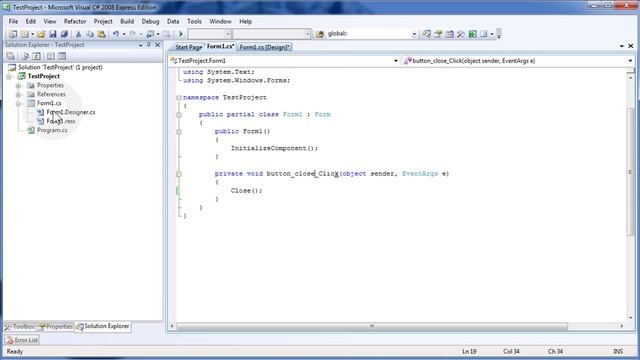Click the Paste clipboard icon
The image size is (640, 360).
point(101,34)
